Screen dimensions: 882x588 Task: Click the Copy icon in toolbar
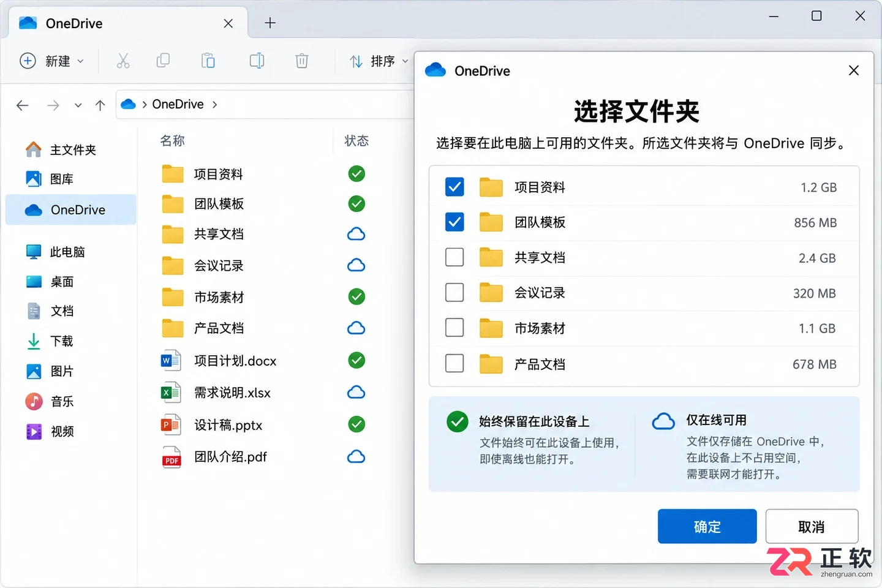pyautogui.click(x=163, y=61)
